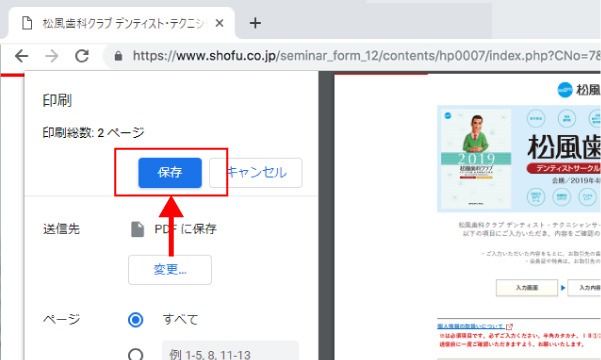Select the すべて pages radio button
This screenshot has height=360, width=601.
tap(136, 319)
